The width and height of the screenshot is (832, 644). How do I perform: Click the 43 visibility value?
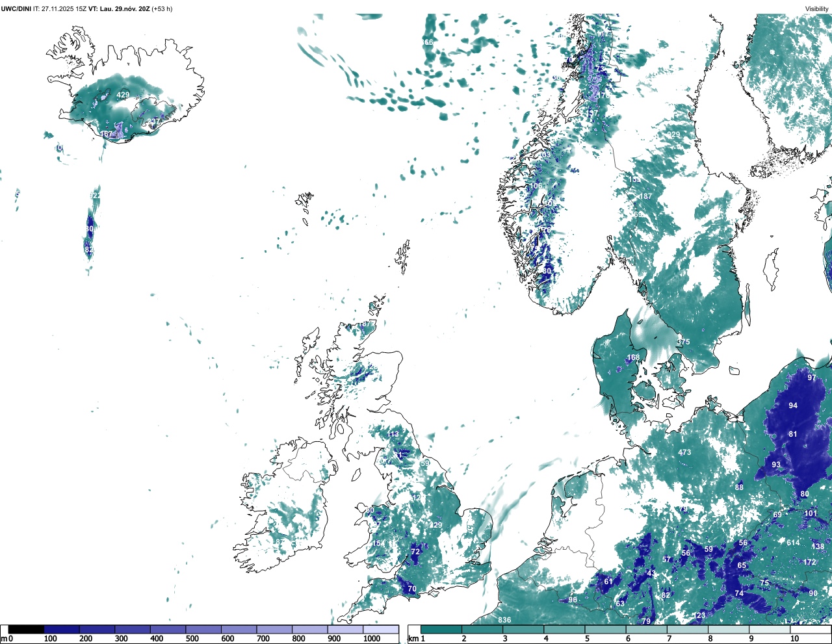651,573
